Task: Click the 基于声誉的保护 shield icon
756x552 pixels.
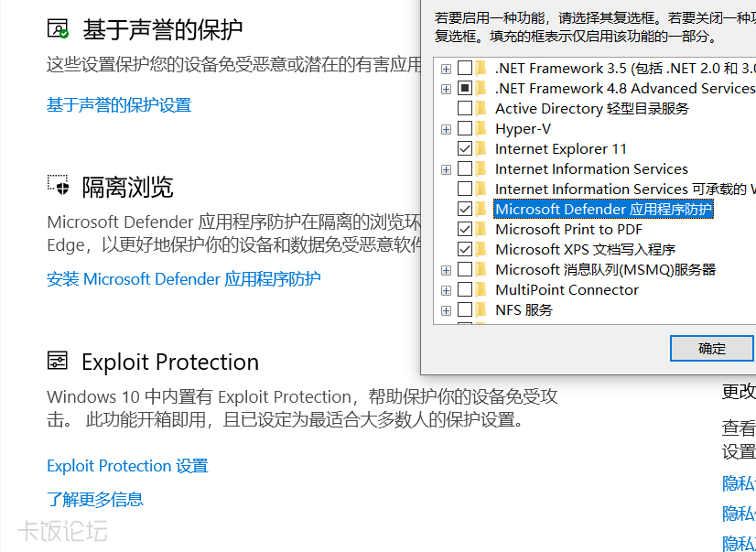Action: [x=57, y=28]
